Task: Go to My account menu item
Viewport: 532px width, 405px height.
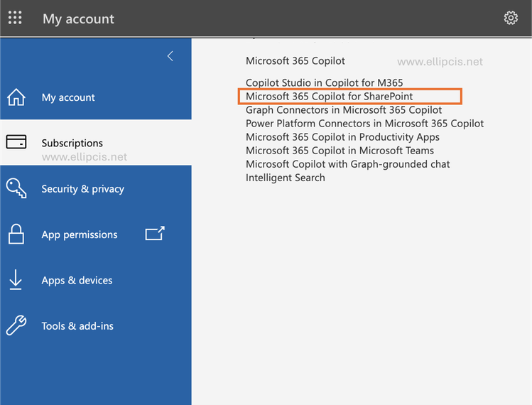Action: click(68, 97)
